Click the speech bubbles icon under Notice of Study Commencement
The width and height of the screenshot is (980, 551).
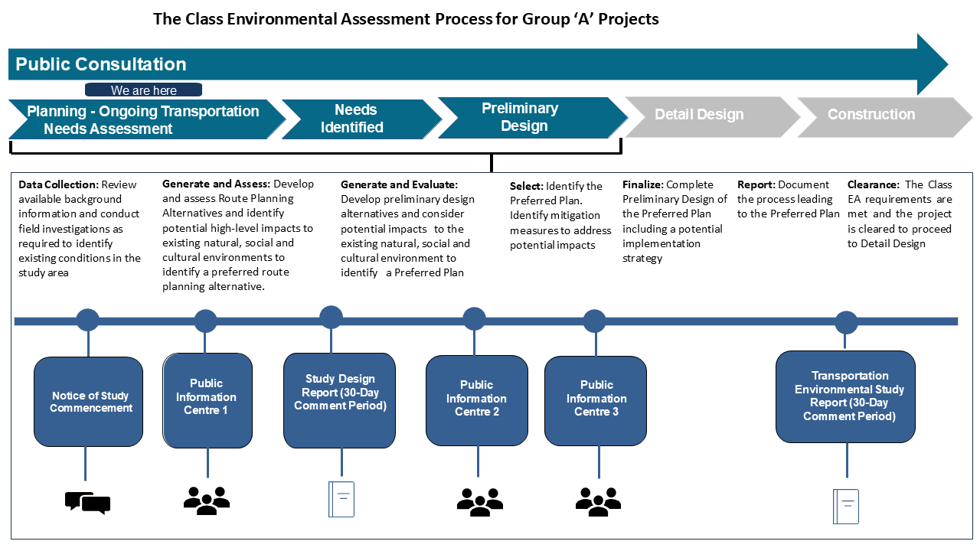point(88,503)
